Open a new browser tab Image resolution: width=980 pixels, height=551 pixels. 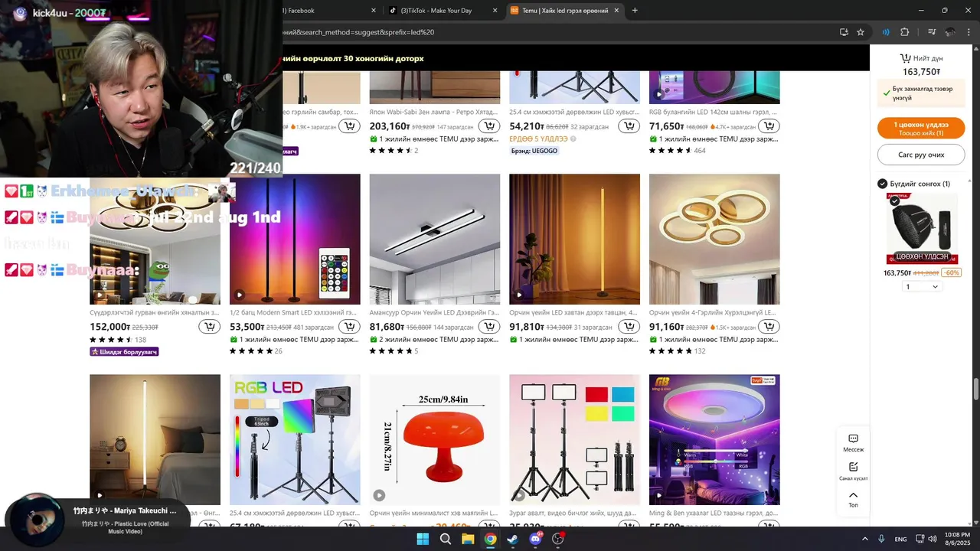pyautogui.click(x=635, y=11)
